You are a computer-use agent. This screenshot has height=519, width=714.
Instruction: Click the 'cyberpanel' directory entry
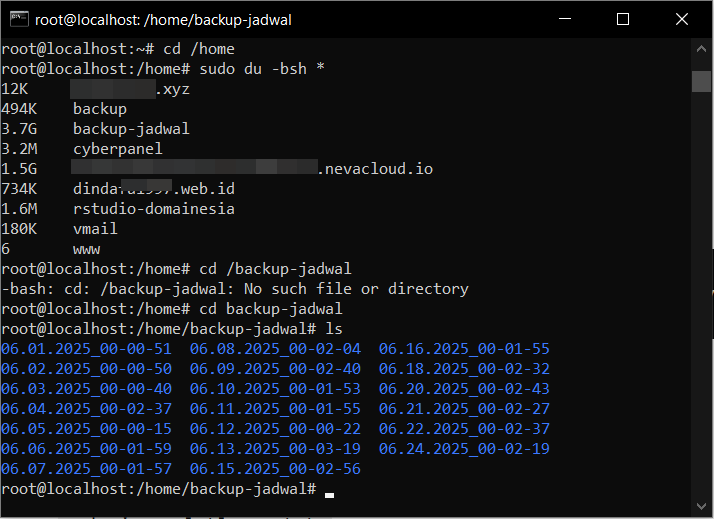[x=118, y=149]
